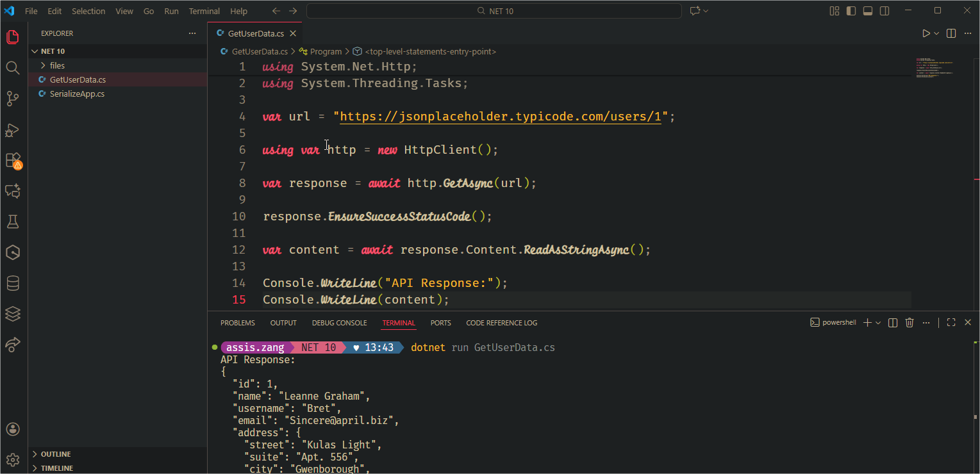
Task: Open the Testing view using the flask icon
Action: point(13,221)
